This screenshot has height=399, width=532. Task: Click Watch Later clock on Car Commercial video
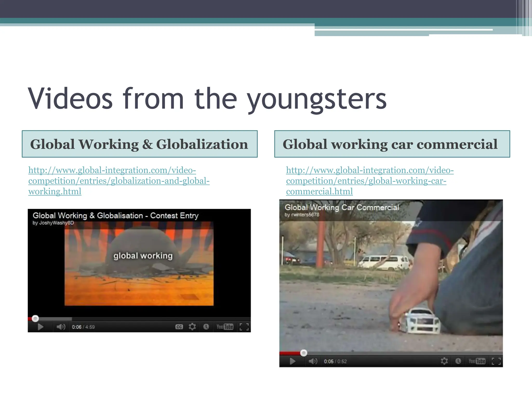pyautogui.click(x=458, y=361)
